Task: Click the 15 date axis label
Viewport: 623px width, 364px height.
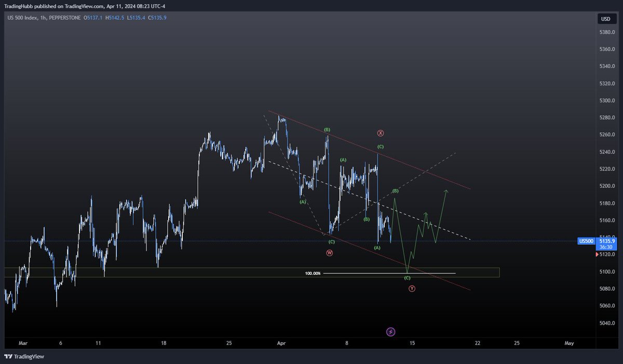Action: [x=412, y=343]
